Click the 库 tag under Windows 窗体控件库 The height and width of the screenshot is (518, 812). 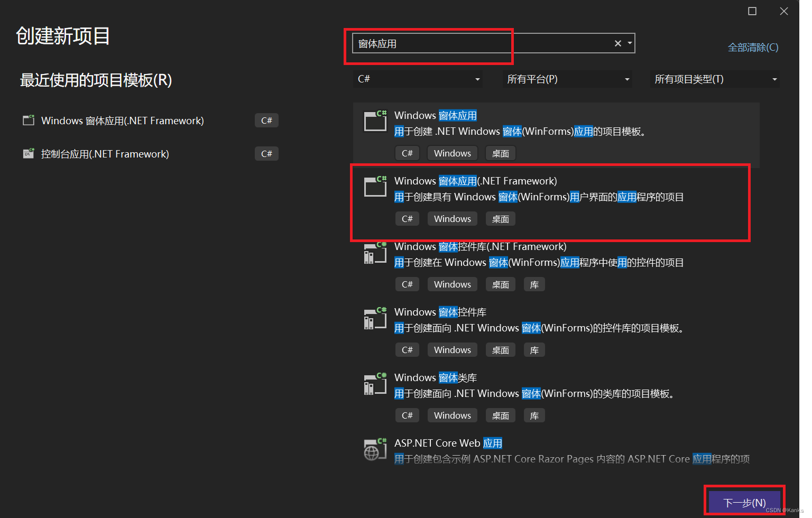(x=534, y=350)
